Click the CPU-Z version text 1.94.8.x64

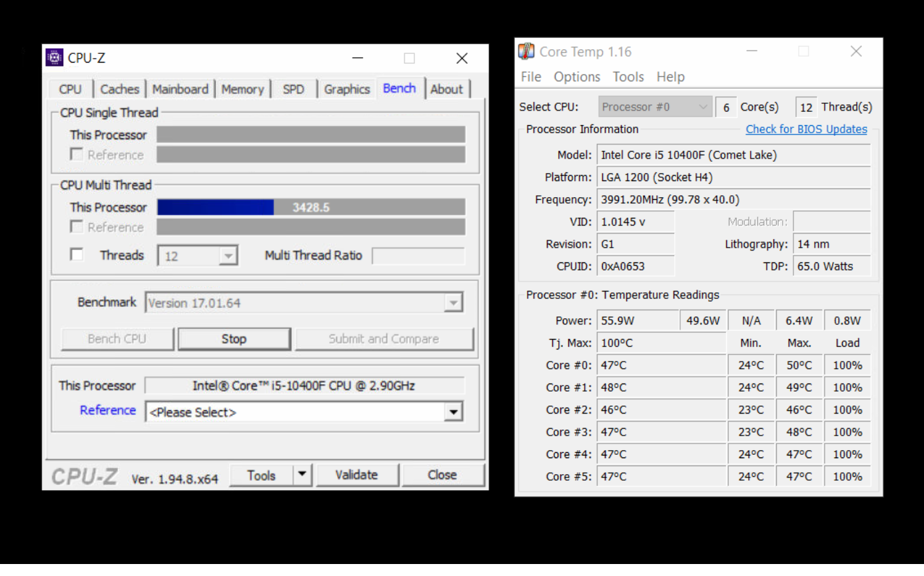(175, 479)
